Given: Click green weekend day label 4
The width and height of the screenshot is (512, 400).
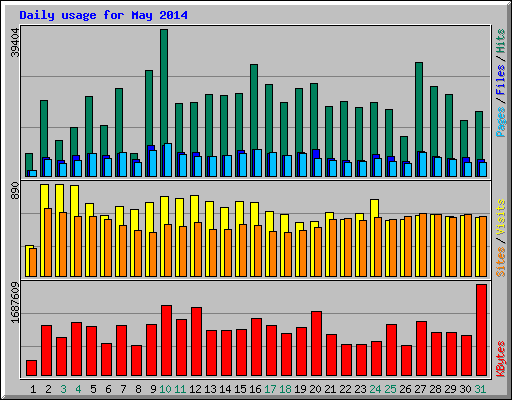Looking at the screenshot, I should coord(78,389).
